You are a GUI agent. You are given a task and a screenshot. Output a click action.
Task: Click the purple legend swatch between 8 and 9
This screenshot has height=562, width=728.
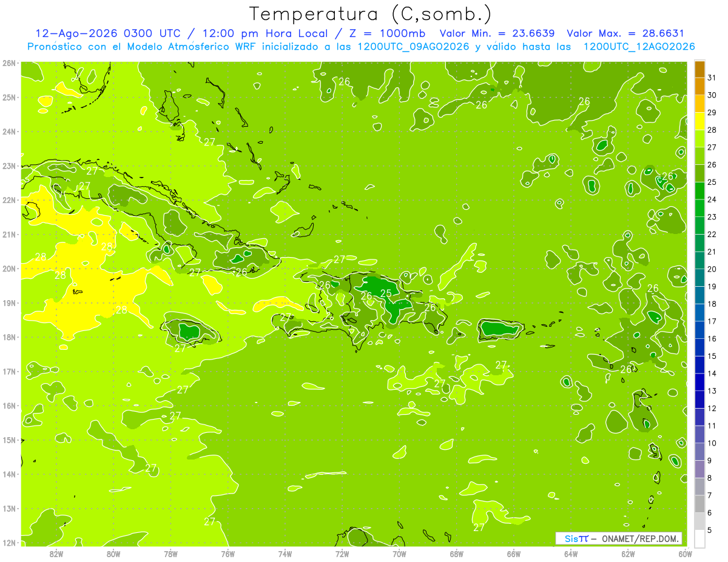point(699,469)
